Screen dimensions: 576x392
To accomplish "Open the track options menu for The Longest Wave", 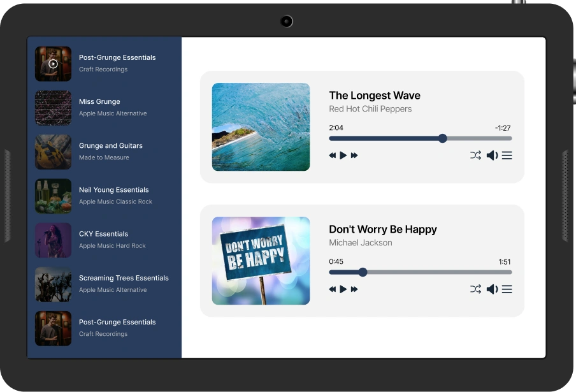I will [507, 155].
